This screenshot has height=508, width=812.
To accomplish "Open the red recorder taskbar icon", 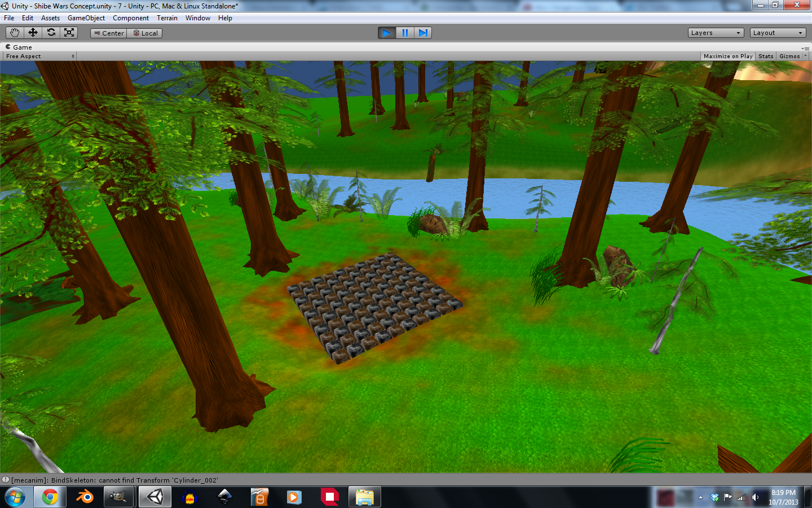I will [x=329, y=497].
